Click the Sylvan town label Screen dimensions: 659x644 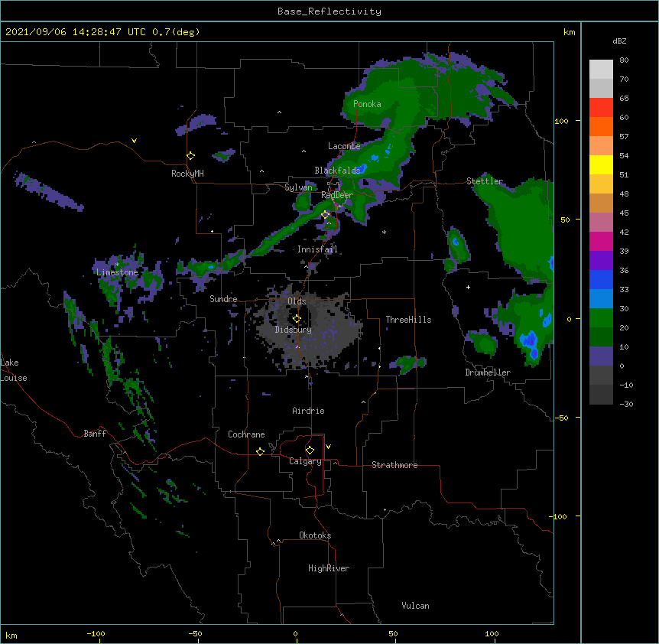click(x=298, y=187)
